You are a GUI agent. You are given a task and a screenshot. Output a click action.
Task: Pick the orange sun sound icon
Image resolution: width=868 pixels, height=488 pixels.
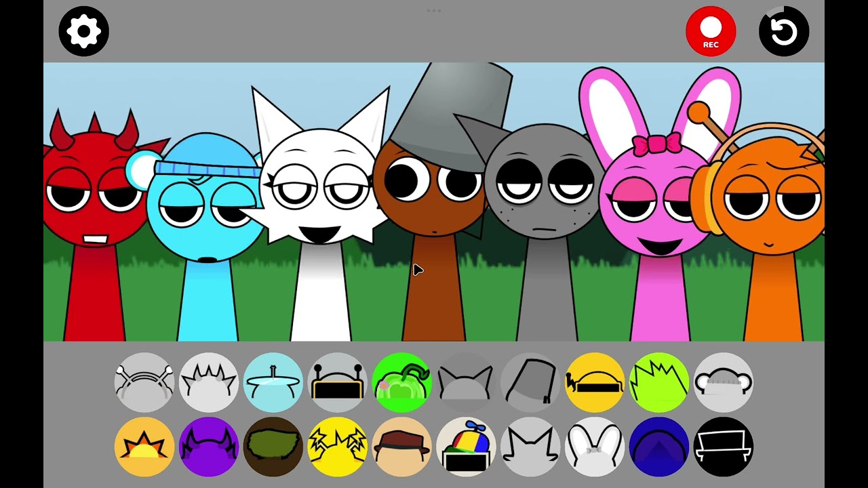coord(144,447)
